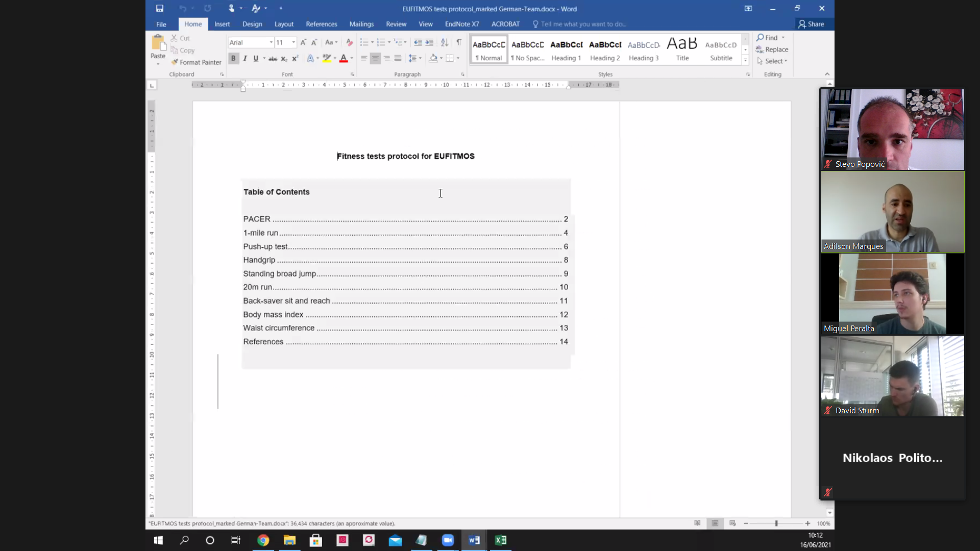Open Read Mode view in the status bar

[697, 523]
